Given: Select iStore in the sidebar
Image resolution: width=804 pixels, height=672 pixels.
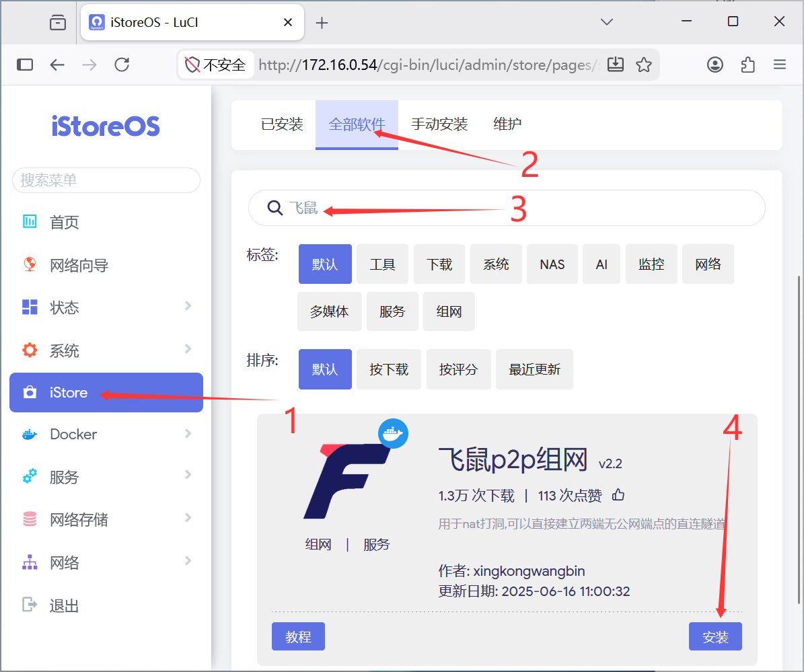Looking at the screenshot, I should coord(106,392).
